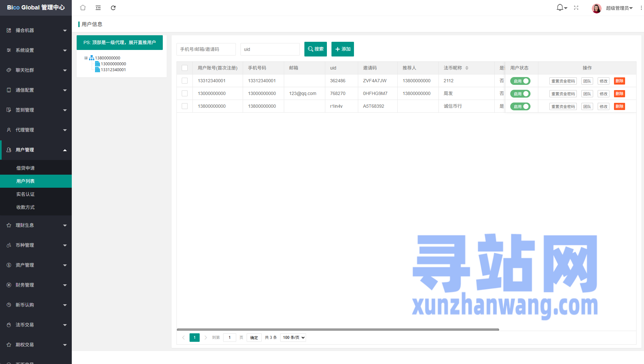Click the administrator avatar picture
The image size is (644, 364).
(596, 8)
